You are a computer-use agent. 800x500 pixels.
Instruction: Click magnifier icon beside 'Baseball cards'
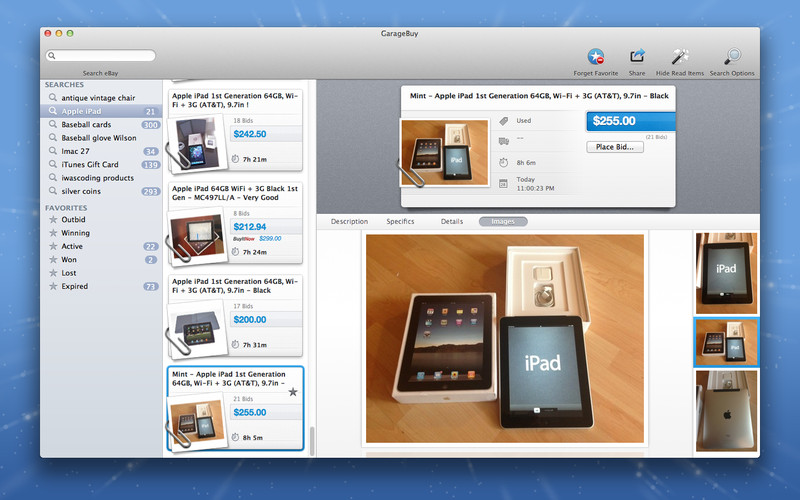[x=53, y=124]
